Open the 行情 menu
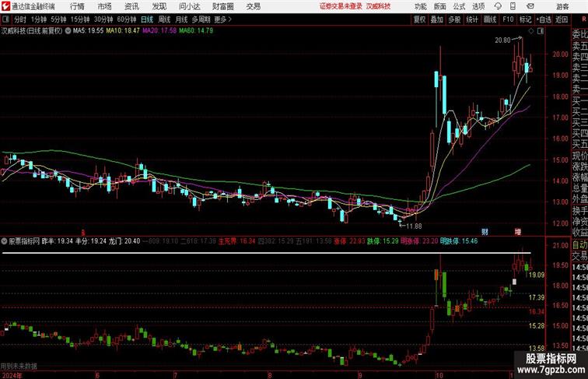 point(77,6)
